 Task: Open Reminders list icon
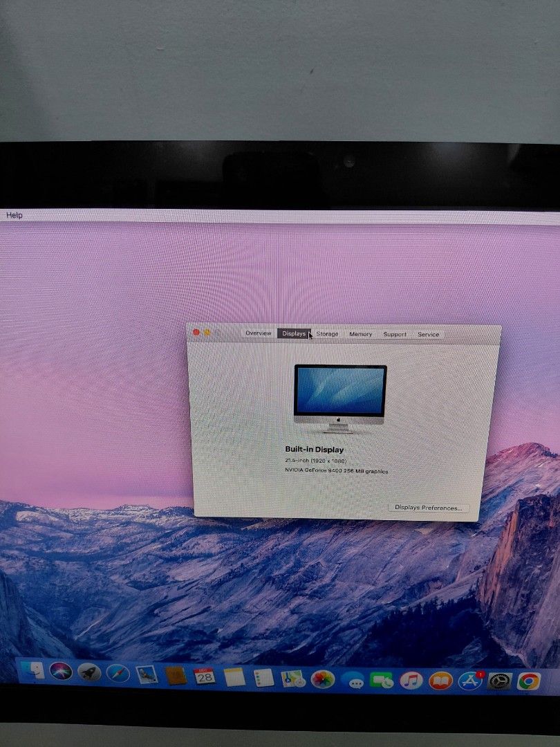click(x=264, y=677)
